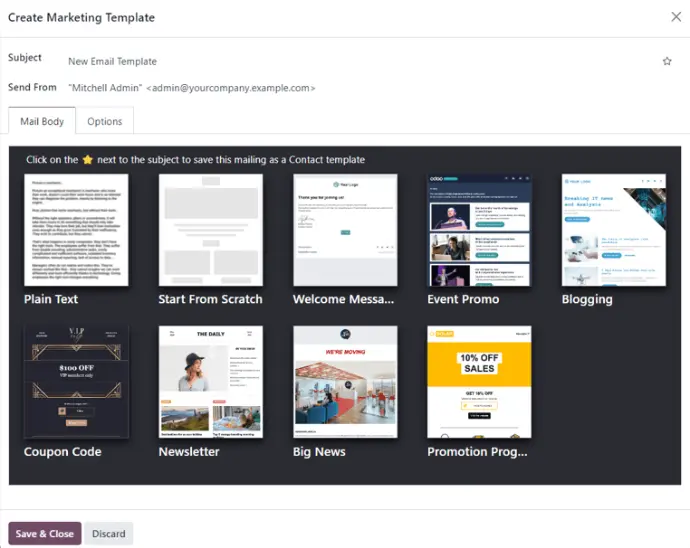Pick the Coupon Code template
Image resolution: width=690 pixels, height=548 pixels.
click(76, 382)
